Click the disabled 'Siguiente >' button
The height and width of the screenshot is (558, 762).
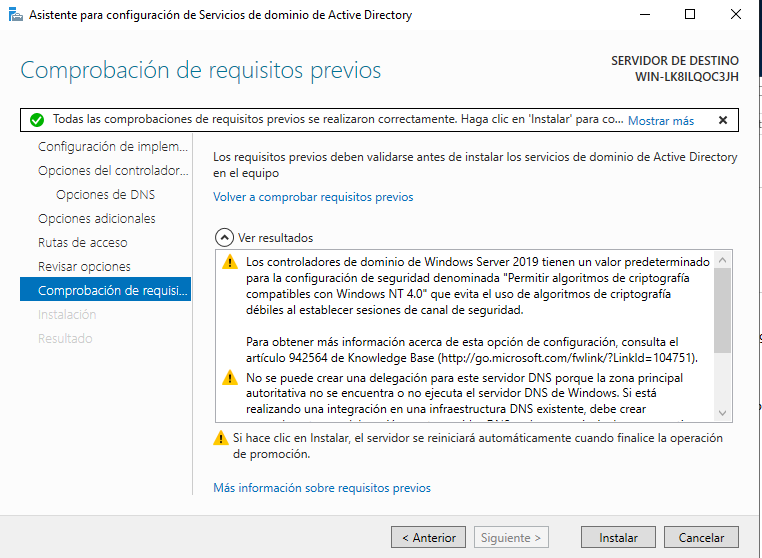coord(511,537)
